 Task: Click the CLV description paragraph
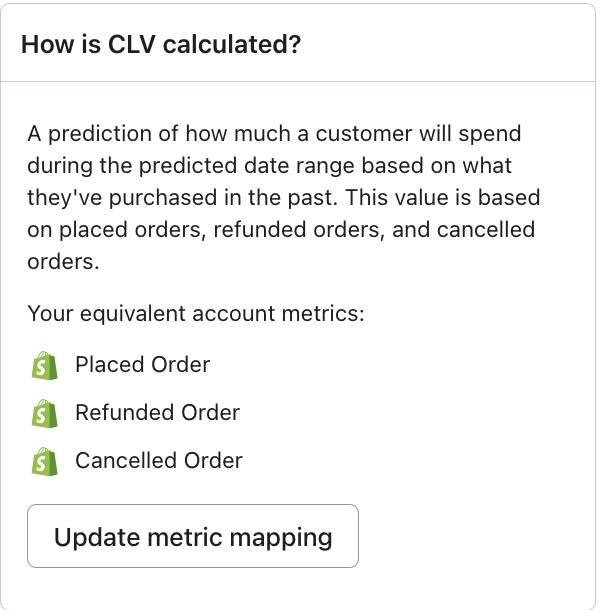(x=281, y=198)
